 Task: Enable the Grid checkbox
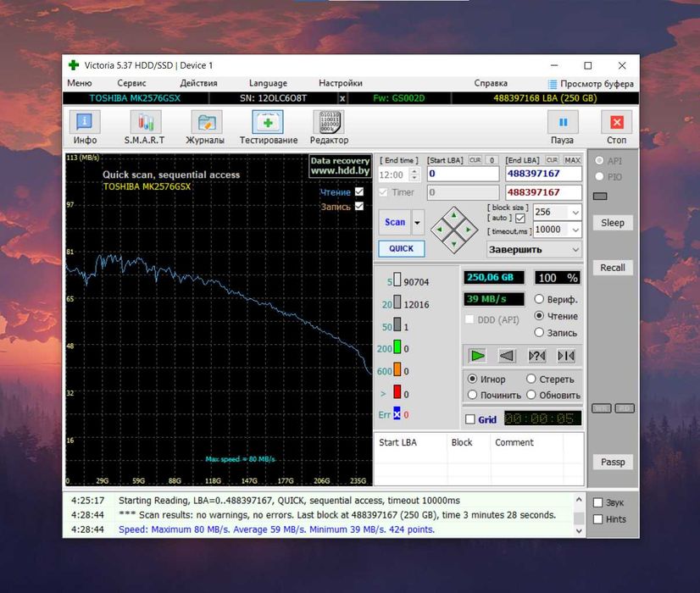[x=470, y=419]
